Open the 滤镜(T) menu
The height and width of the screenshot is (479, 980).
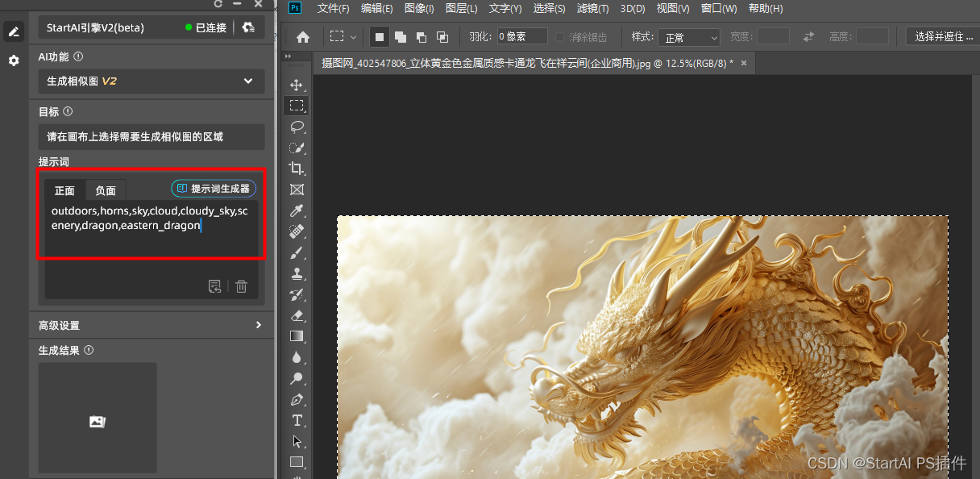592,9
